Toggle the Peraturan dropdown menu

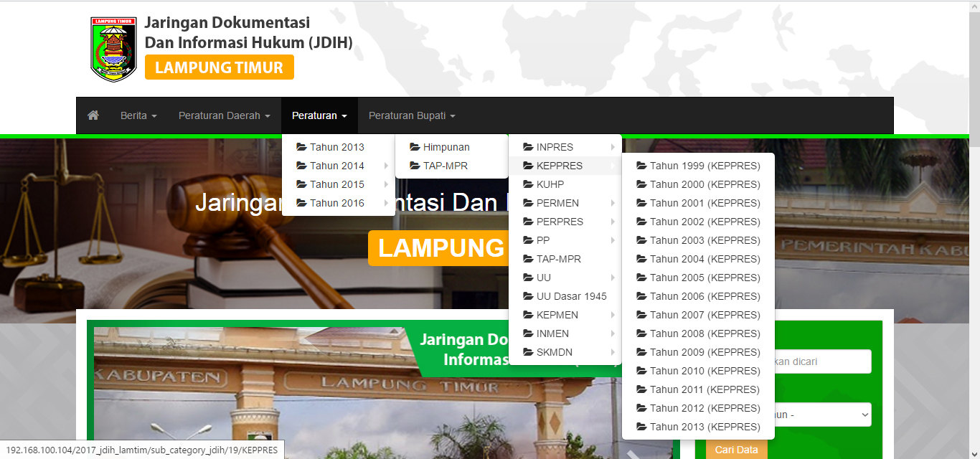tap(319, 115)
